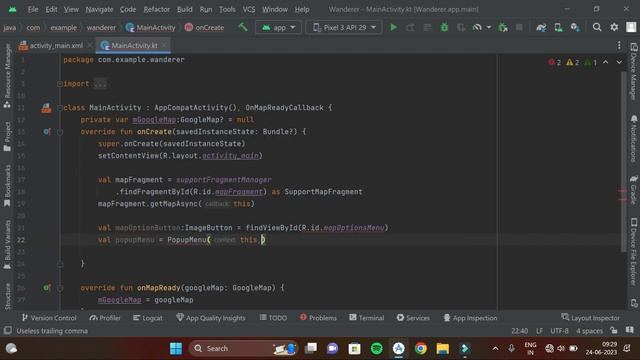
Task: Click the user account avatar icon
Action: point(631,27)
